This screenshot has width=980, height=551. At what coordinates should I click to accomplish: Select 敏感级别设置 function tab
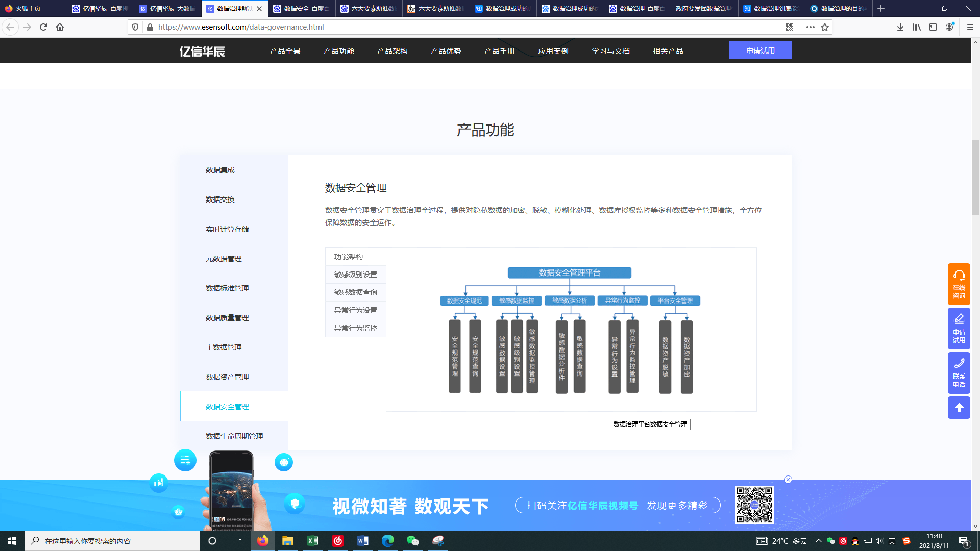356,274
